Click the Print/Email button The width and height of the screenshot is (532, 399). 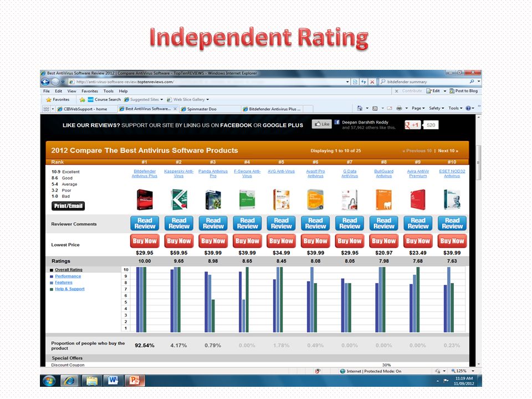(x=68, y=206)
